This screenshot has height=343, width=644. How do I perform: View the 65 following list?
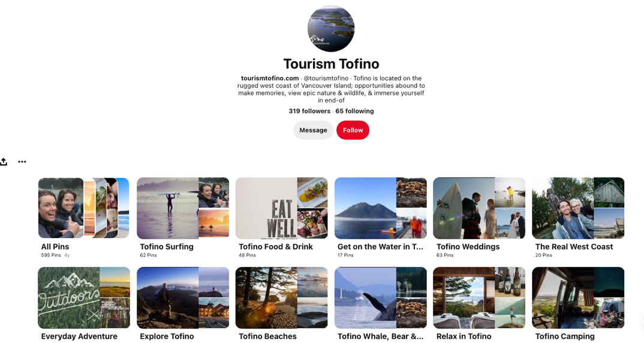(x=355, y=111)
